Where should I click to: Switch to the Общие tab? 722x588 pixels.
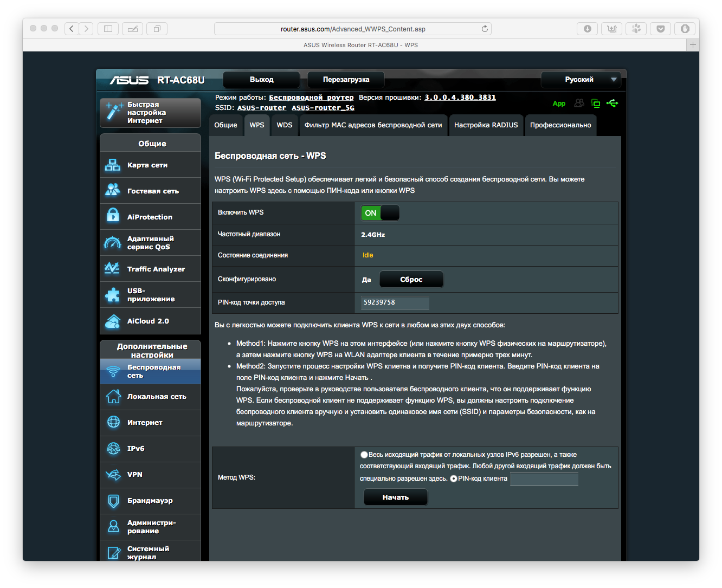tap(225, 125)
